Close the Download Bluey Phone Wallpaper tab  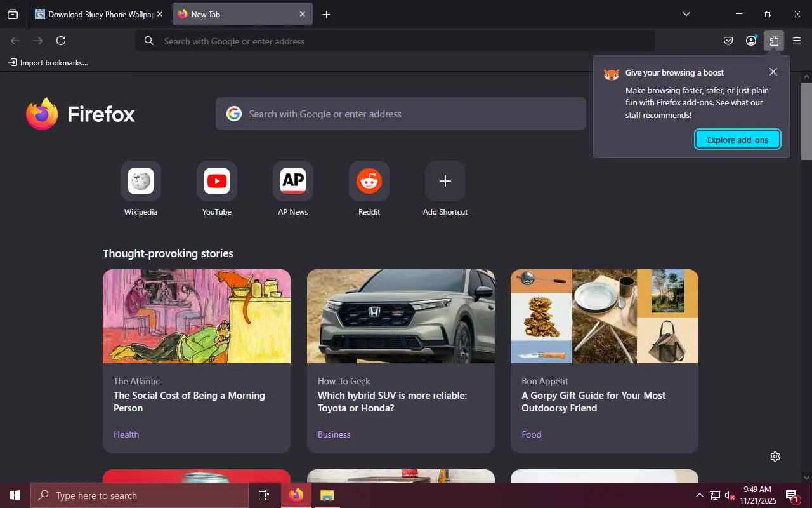tap(160, 14)
